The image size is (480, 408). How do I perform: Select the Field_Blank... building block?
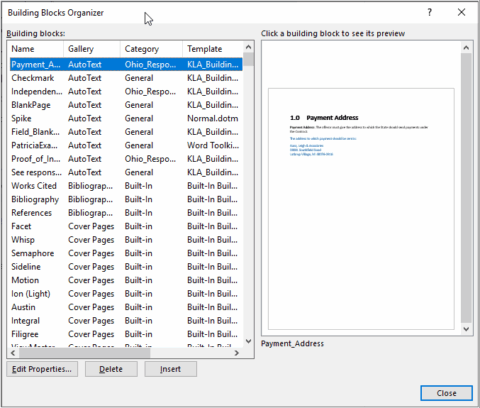[126, 132]
